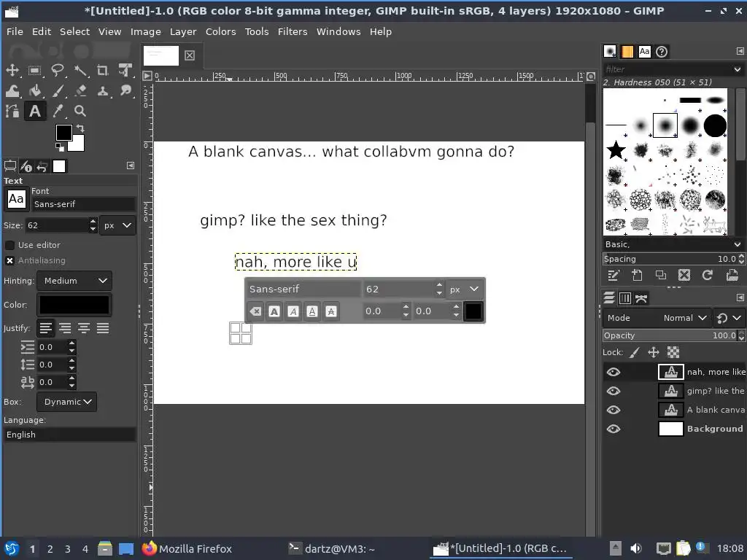Screen dimensions: 747x560
Task: Open the Colors menu
Action: [x=220, y=31]
